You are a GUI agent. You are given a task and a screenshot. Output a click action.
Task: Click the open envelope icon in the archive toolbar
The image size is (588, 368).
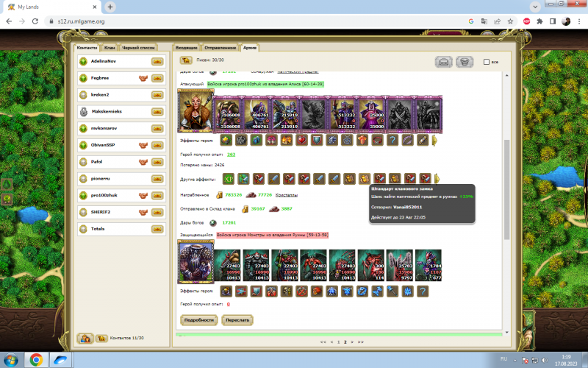(x=444, y=62)
